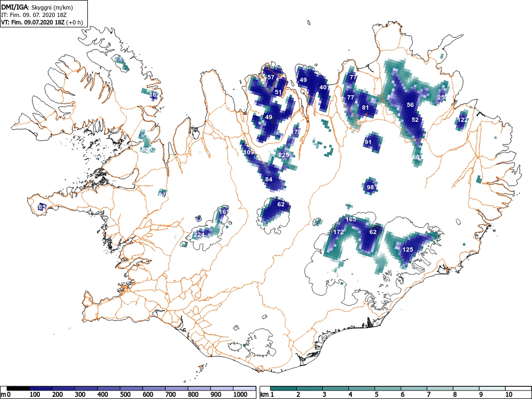Click the dark teal 1–2 km legend swatch
Image resolution: width=532 pixels, height=399 pixels.
point(284,388)
